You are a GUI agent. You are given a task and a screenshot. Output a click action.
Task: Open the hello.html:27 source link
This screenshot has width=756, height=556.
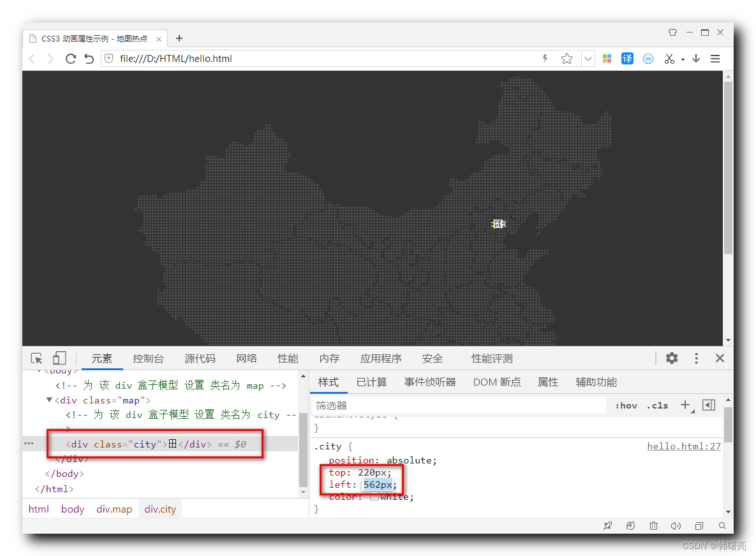click(684, 447)
